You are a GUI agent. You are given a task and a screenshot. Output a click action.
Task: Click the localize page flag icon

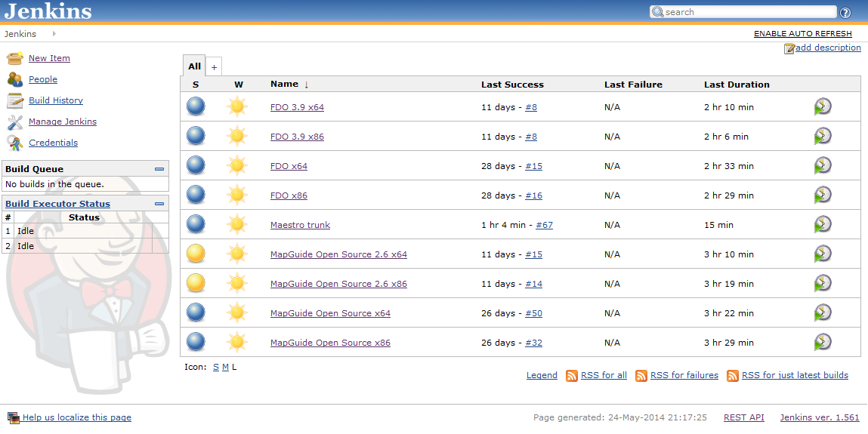(14, 418)
